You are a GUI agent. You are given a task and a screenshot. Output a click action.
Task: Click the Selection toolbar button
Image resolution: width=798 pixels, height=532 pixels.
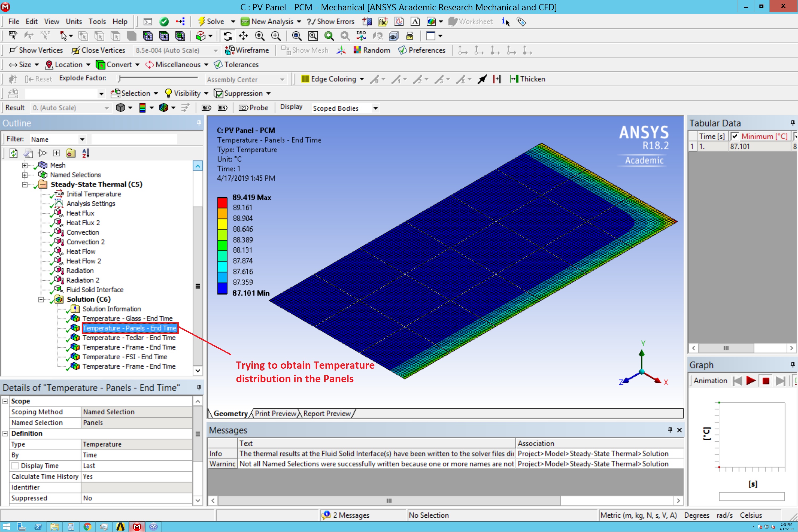pos(134,93)
